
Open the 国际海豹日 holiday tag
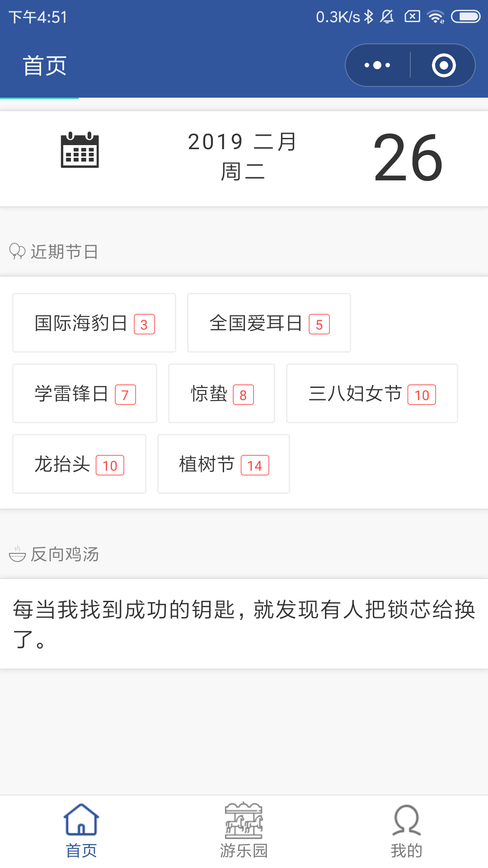94,323
